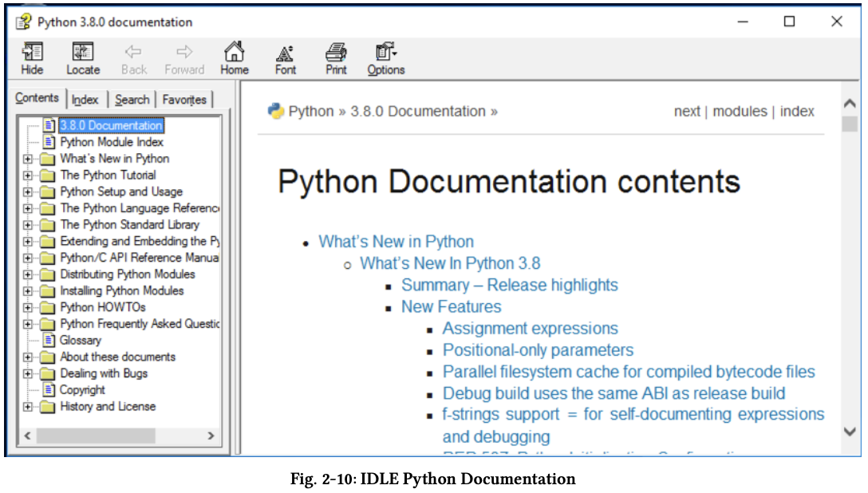868x493 pixels.
Task: Select the Glossary page icon in tree
Action: [x=49, y=340]
